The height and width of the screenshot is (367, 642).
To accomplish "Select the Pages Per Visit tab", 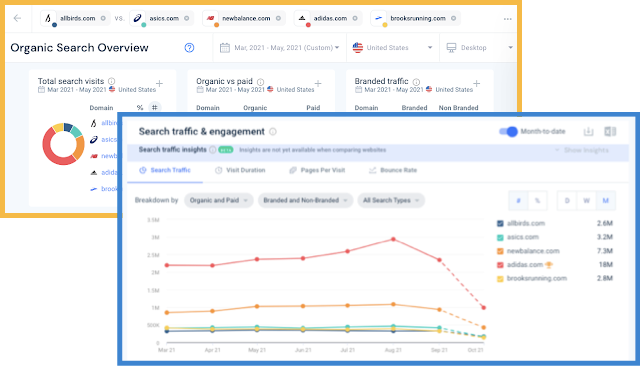I will click(317, 170).
